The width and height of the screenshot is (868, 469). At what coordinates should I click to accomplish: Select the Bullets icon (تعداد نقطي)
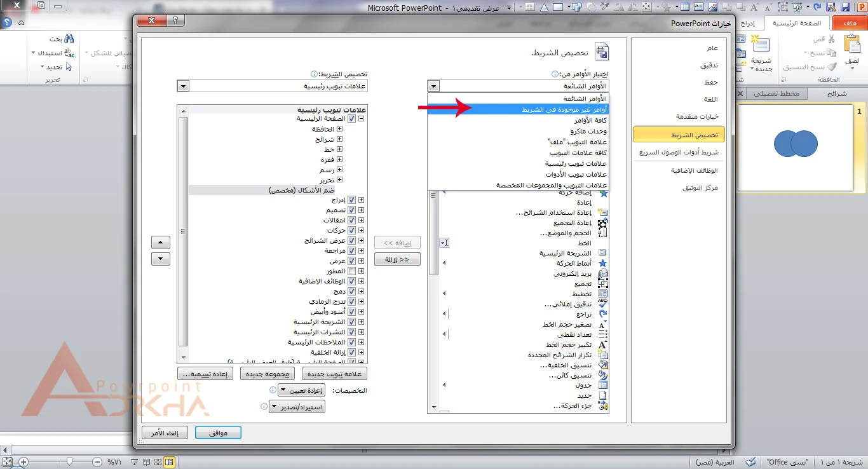[602, 335]
